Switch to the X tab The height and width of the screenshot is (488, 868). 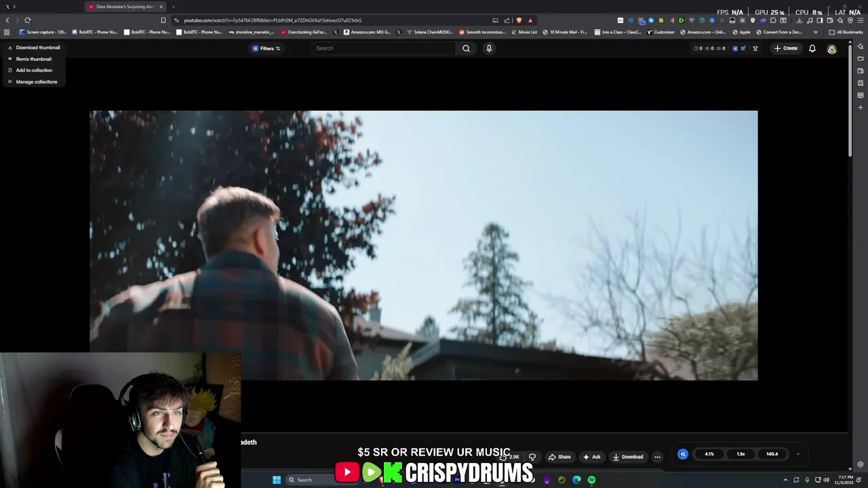[x=10, y=7]
